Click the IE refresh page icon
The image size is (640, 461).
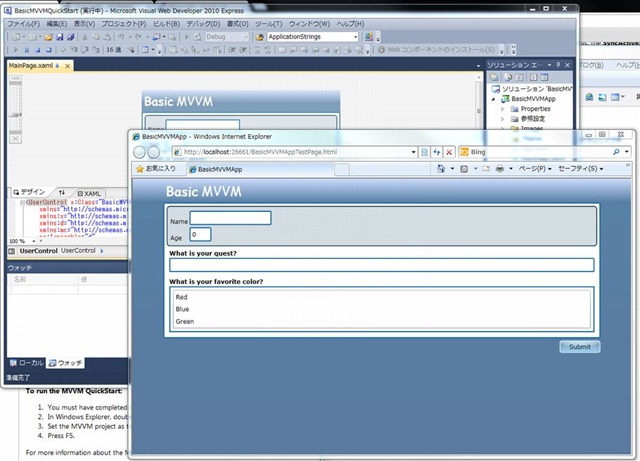tap(437, 152)
